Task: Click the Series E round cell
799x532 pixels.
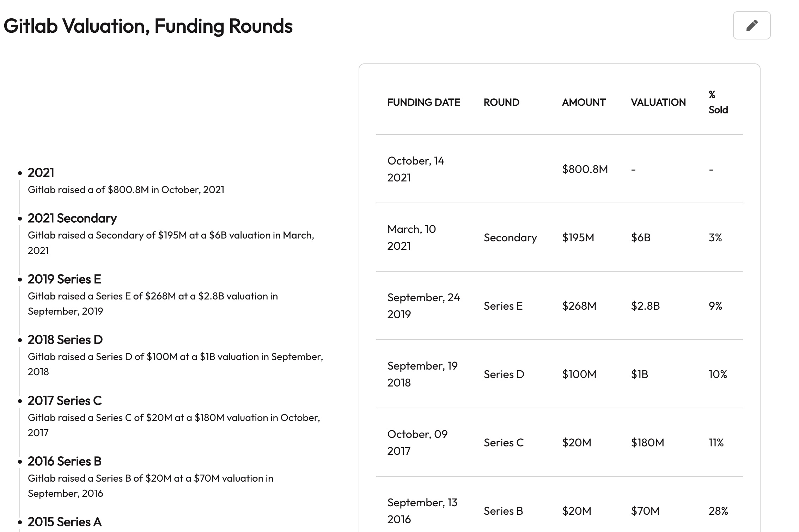Action: click(503, 306)
